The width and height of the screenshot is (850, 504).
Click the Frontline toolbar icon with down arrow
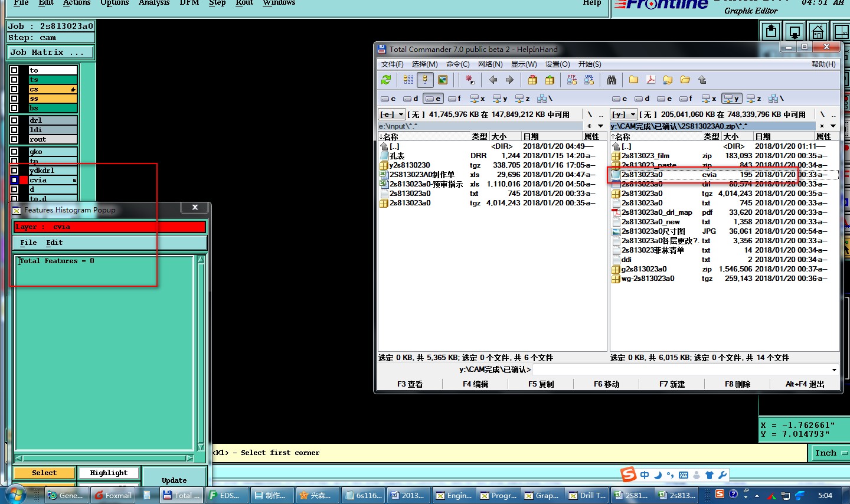pos(795,31)
